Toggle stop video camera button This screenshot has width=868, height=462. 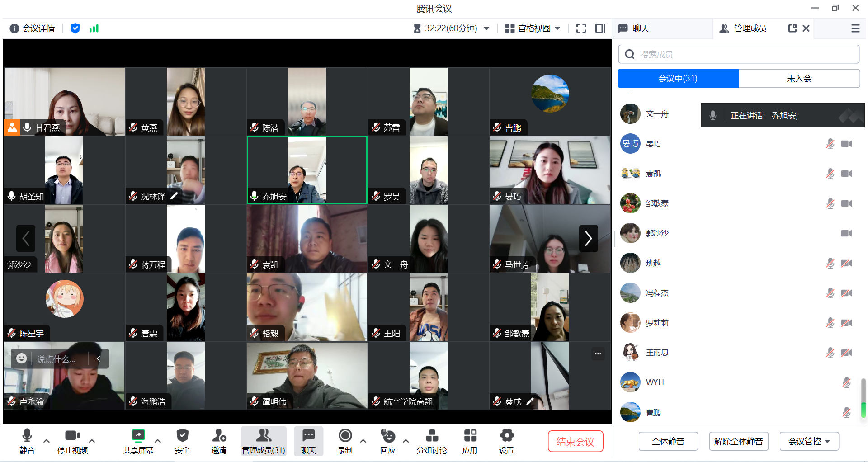click(x=72, y=436)
